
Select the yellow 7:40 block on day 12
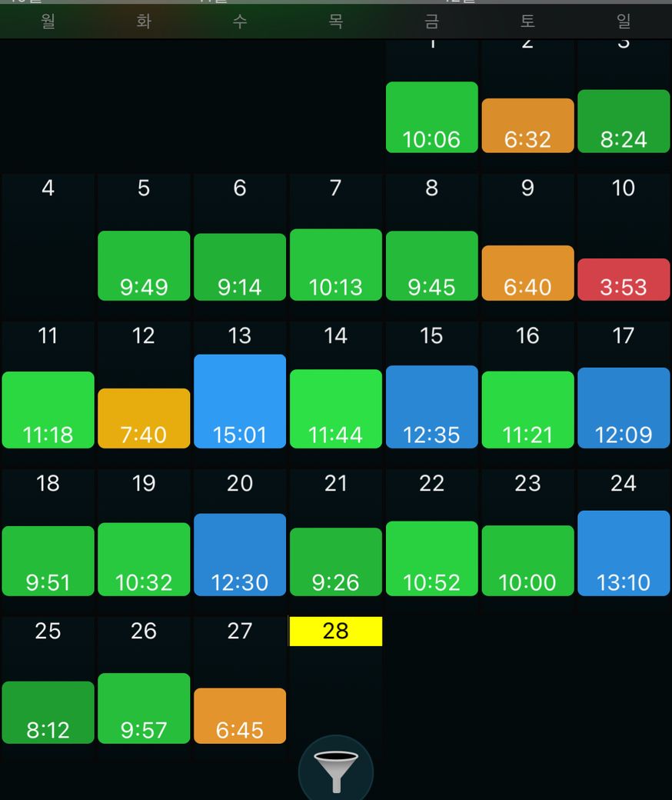144,418
